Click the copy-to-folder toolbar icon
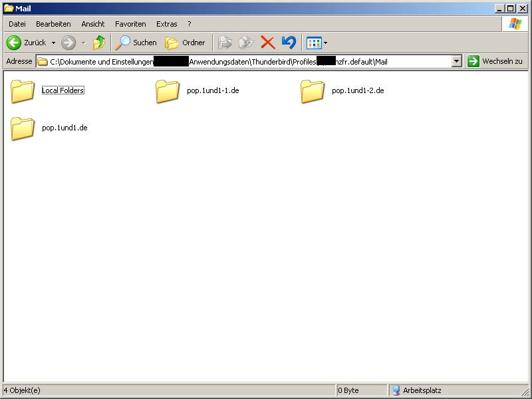The width and height of the screenshot is (532, 399). pyautogui.click(x=246, y=43)
